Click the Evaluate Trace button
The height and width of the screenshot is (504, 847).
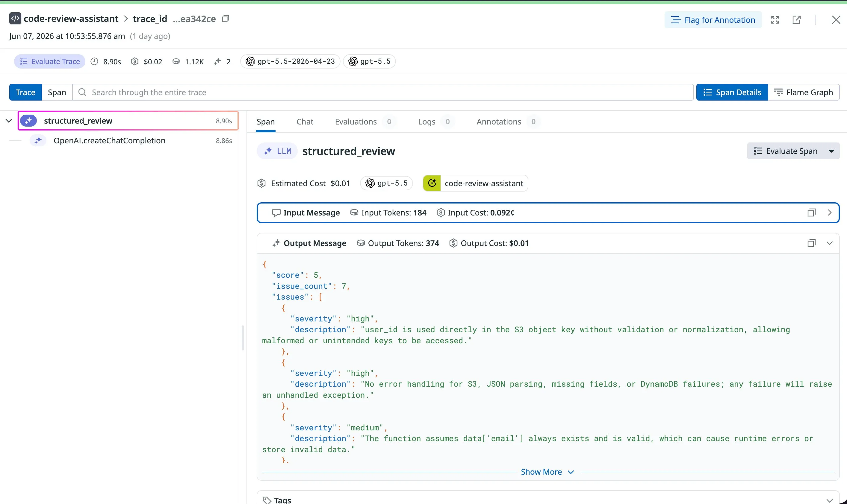50,61
